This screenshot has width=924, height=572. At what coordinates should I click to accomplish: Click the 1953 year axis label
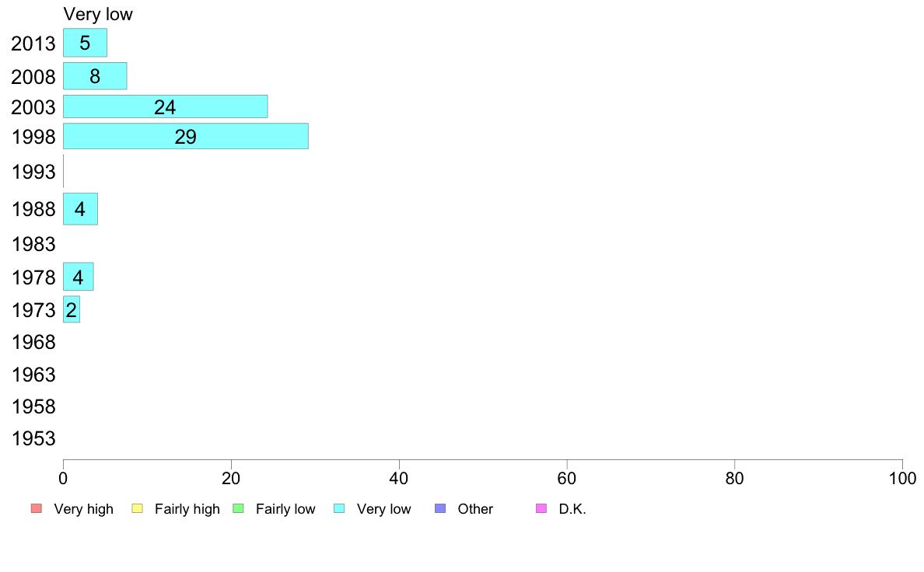33,439
